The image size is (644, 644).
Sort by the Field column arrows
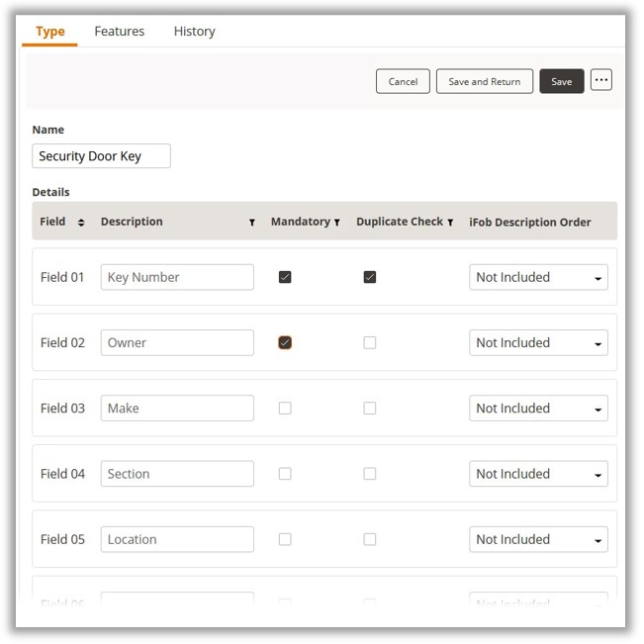81,223
